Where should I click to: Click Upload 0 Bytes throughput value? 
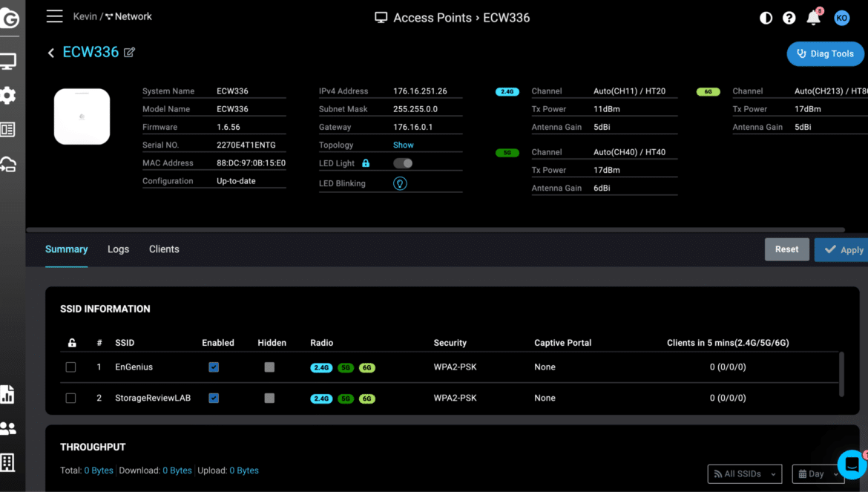[x=244, y=470]
